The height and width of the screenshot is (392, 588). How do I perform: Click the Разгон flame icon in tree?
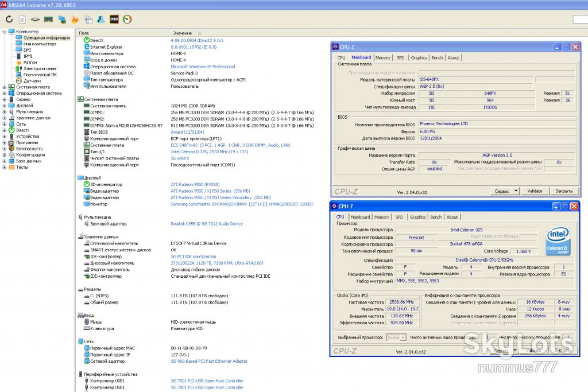[19, 62]
